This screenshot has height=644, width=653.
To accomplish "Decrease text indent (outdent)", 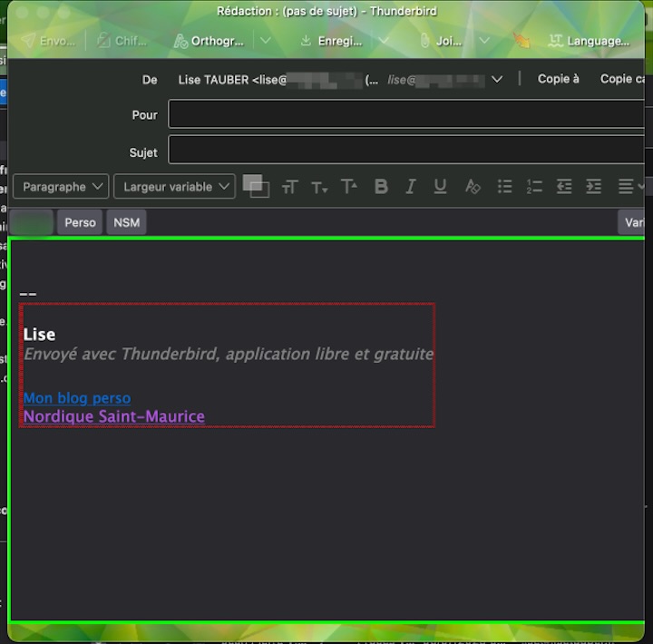I will click(x=564, y=186).
